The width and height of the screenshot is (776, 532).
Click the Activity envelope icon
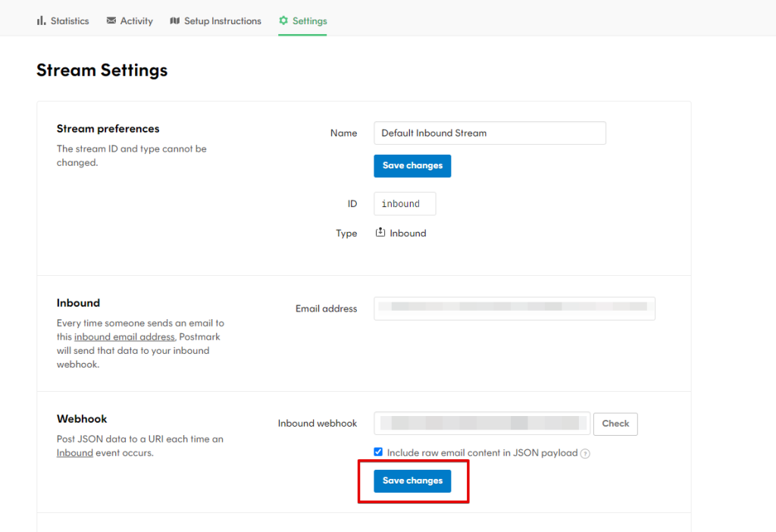coord(111,21)
